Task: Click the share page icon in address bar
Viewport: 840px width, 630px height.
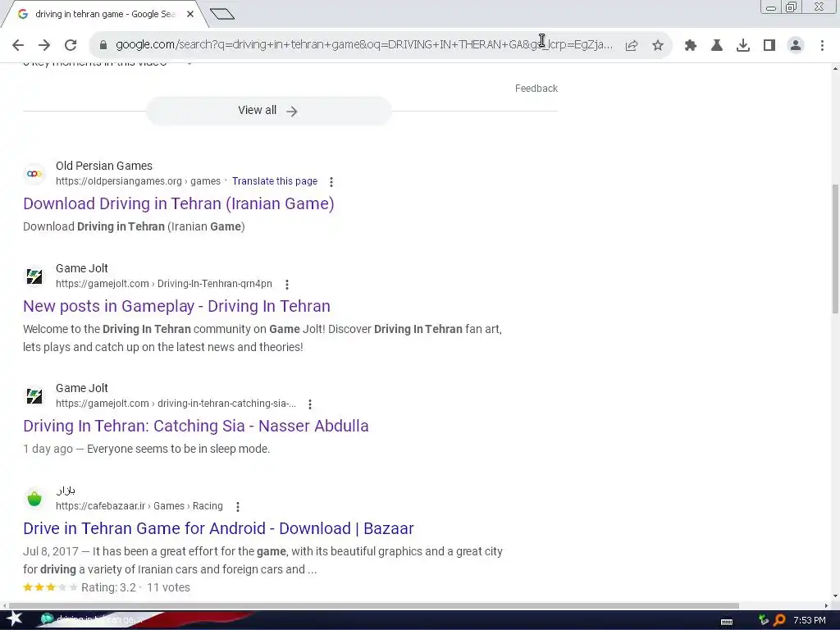Action: [632, 46]
